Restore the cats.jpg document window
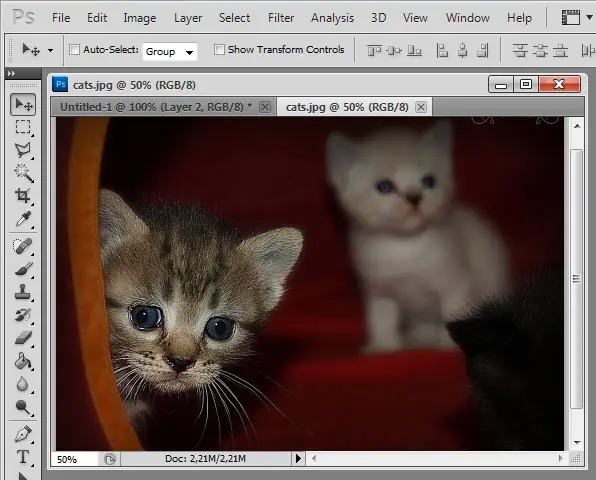Viewport: 596px width, 480px height. point(526,84)
